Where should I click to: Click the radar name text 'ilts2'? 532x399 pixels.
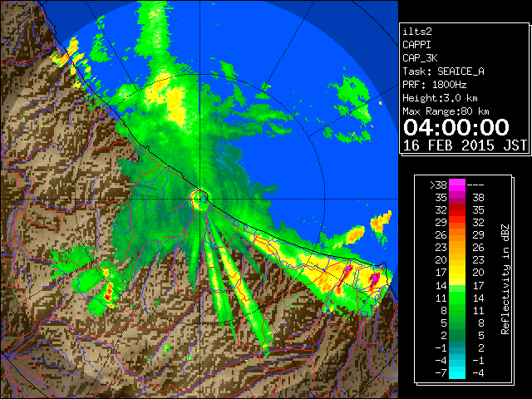tap(417, 32)
